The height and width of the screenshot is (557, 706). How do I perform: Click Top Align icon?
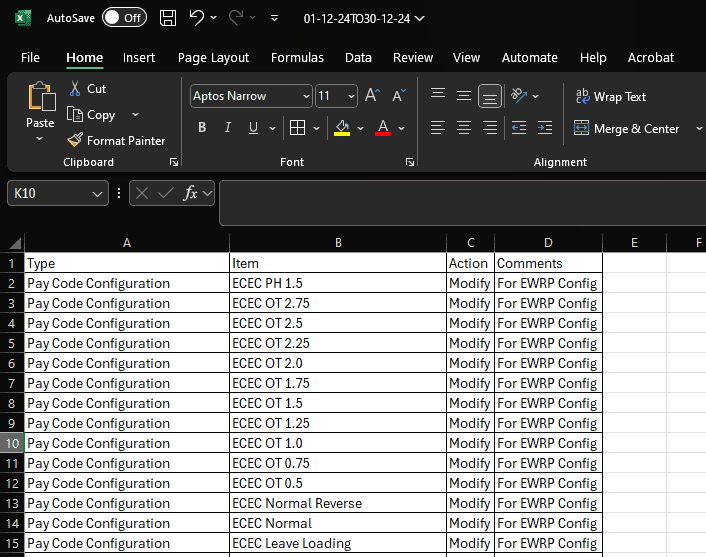pos(438,95)
